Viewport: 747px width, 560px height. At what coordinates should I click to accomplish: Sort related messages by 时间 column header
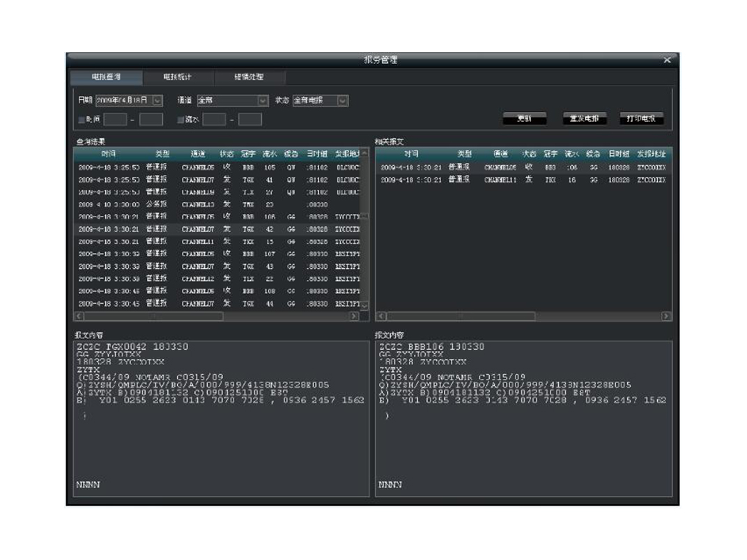point(411,154)
